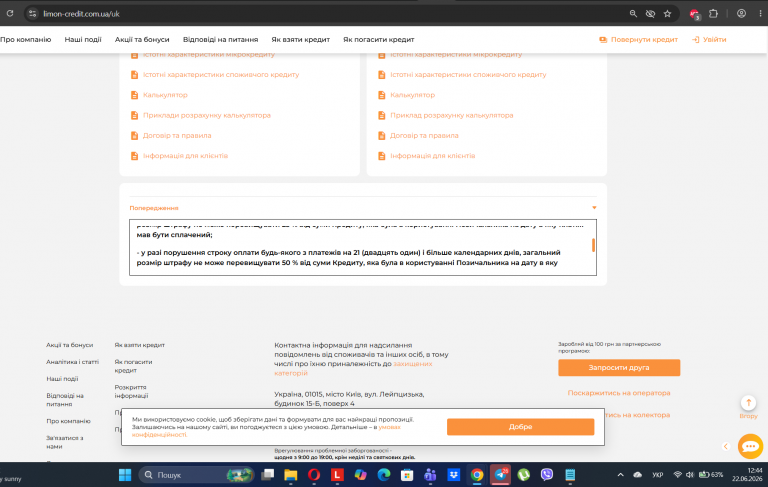Click the zoom magnifier icon in the address bar

[633, 14]
